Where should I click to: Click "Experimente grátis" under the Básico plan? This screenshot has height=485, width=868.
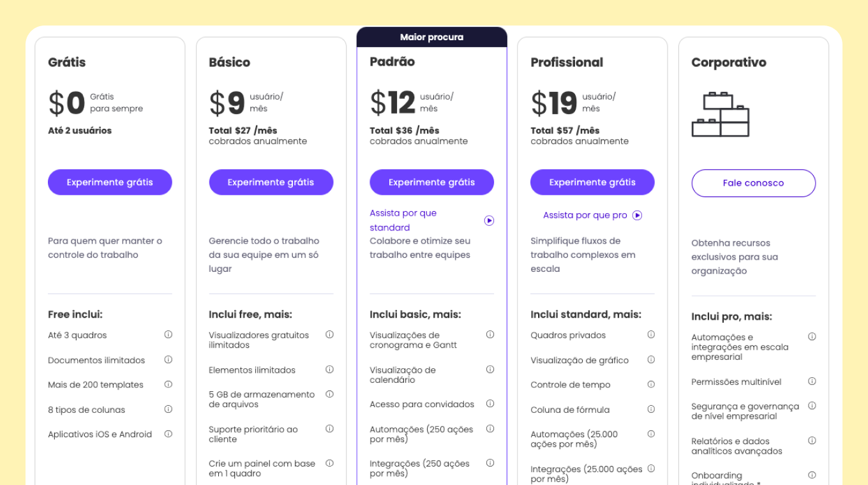point(271,182)
